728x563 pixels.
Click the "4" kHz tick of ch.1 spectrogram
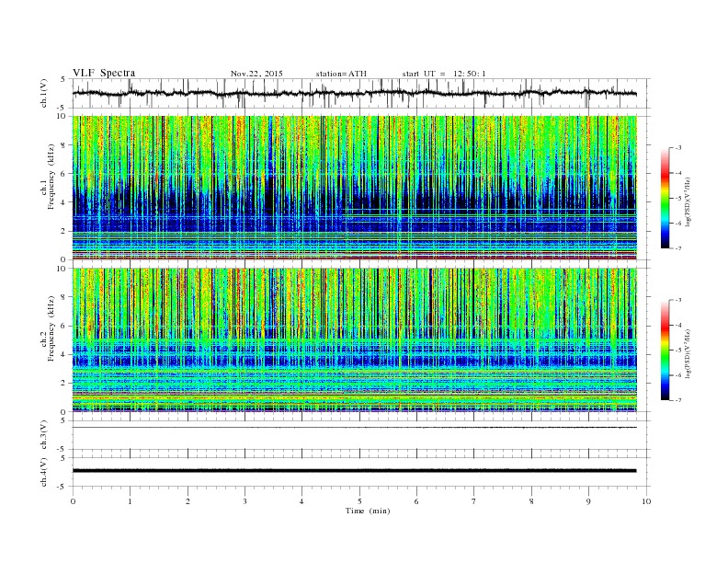[64, 202]
